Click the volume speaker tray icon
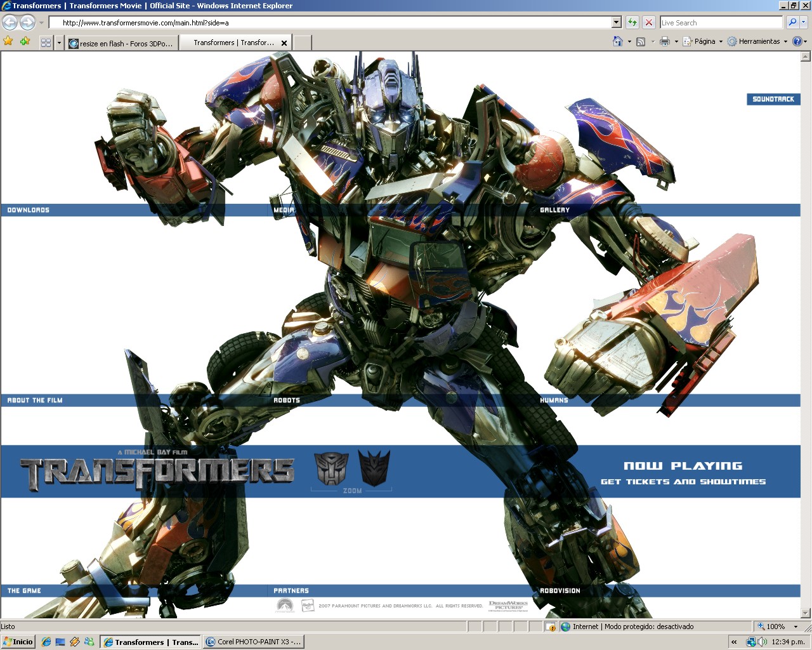 pyautogui.click(x=762, y=642)
